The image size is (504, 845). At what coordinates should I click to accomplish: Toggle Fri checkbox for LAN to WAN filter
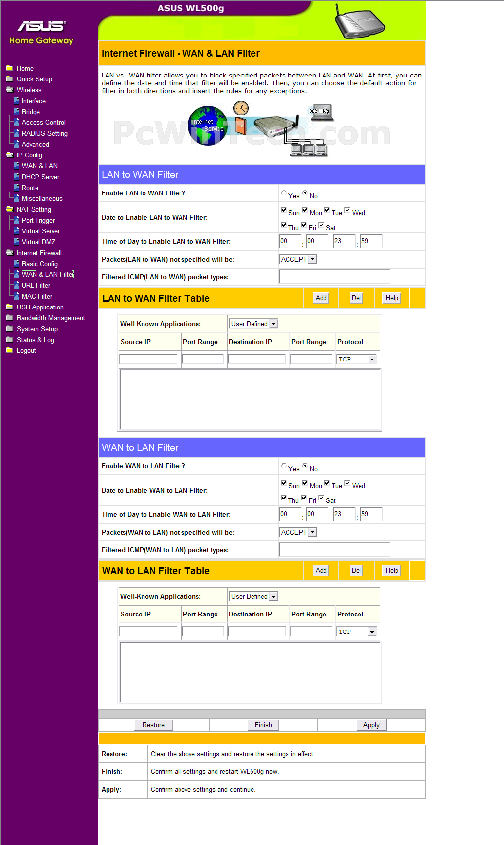304,225
